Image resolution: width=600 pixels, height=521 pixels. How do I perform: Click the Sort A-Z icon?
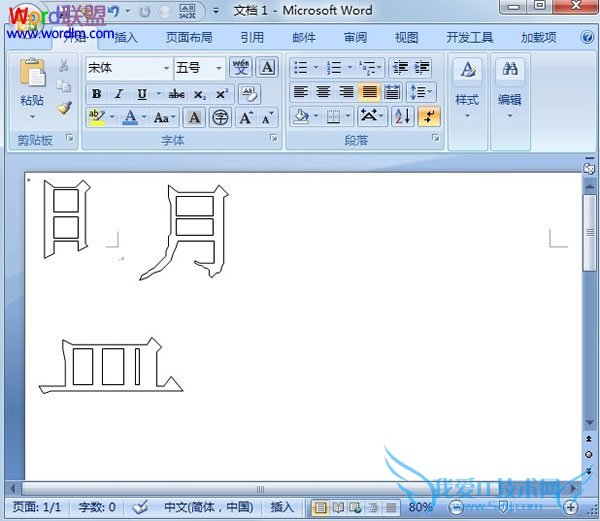coord(403,116)
